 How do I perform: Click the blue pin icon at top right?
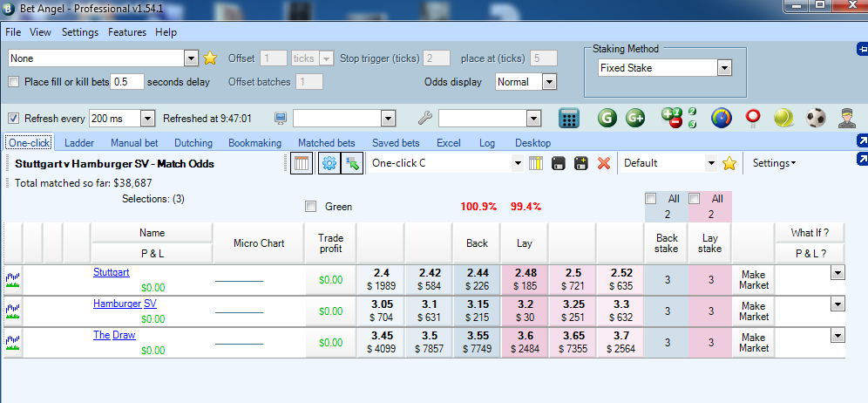tap(862, 50)
